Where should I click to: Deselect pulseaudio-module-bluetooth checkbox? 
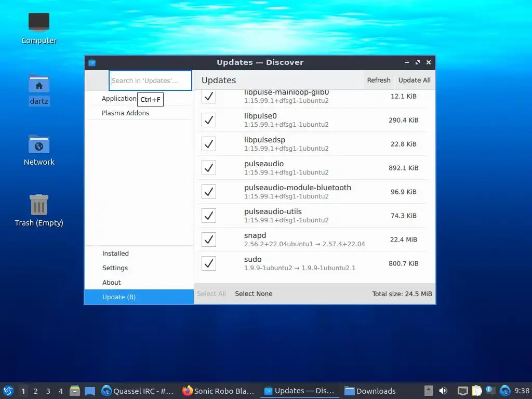[x=209, y=192]
